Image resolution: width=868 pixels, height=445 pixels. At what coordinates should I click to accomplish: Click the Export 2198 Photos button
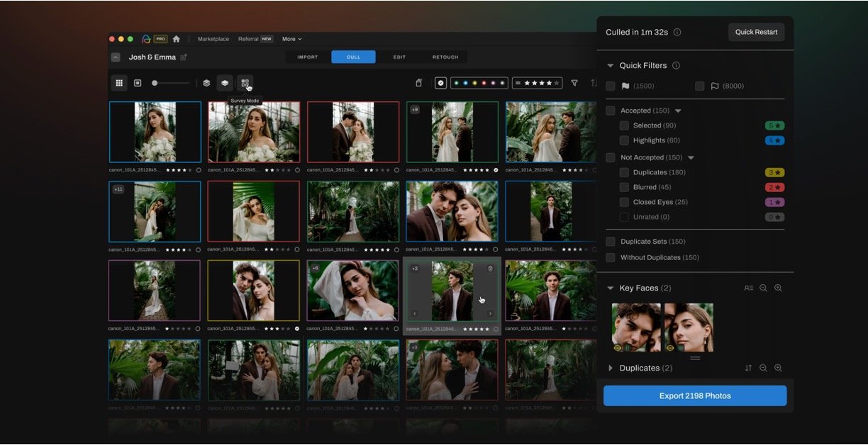(x=694, y=395)
